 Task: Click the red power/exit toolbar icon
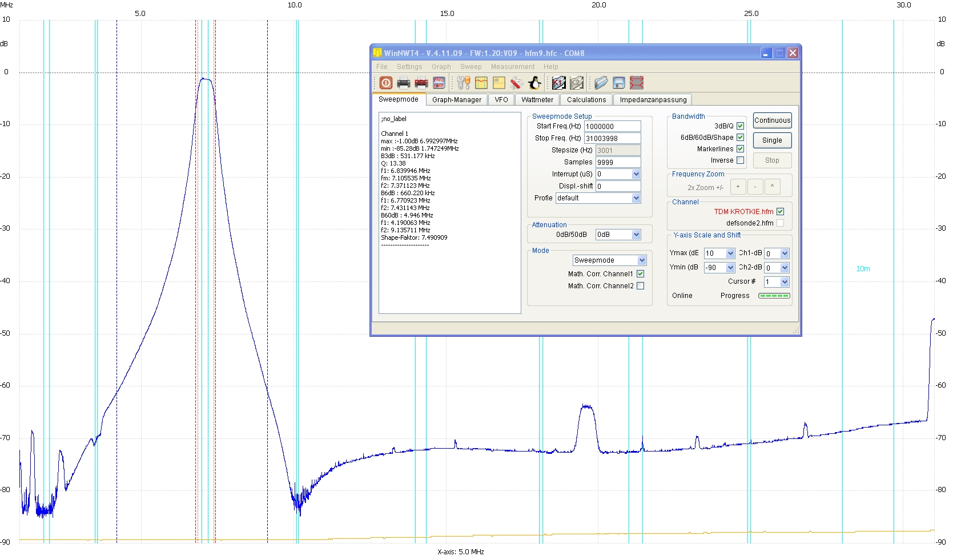386,83
